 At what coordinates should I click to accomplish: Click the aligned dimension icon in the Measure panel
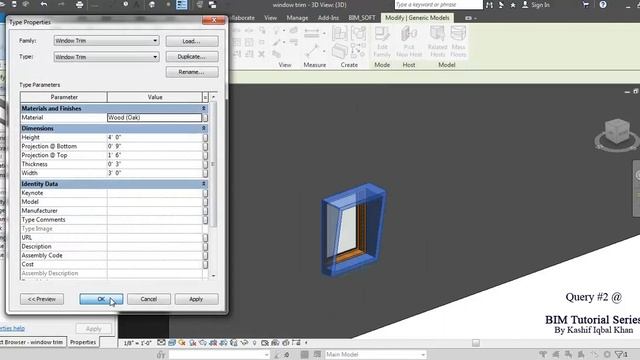311,33
